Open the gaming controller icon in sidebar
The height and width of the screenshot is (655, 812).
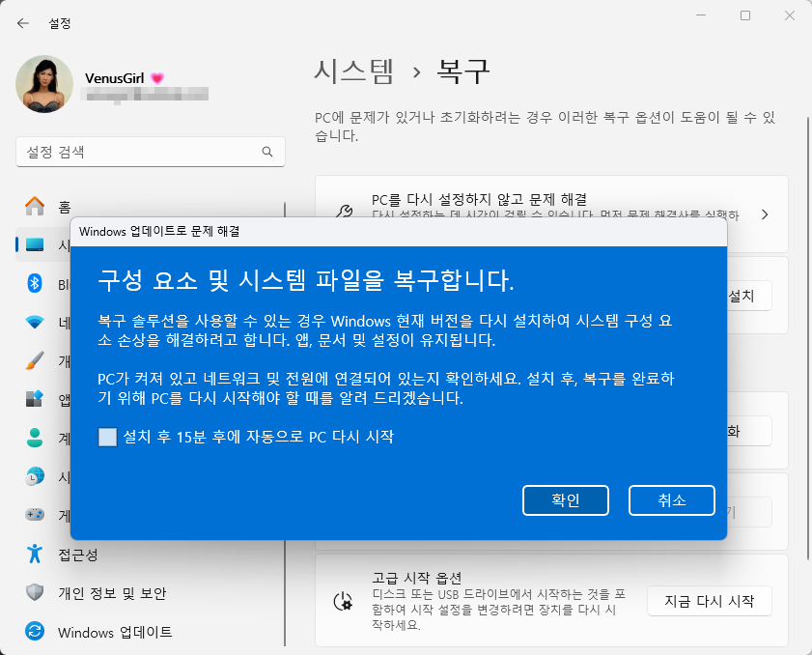35,515
